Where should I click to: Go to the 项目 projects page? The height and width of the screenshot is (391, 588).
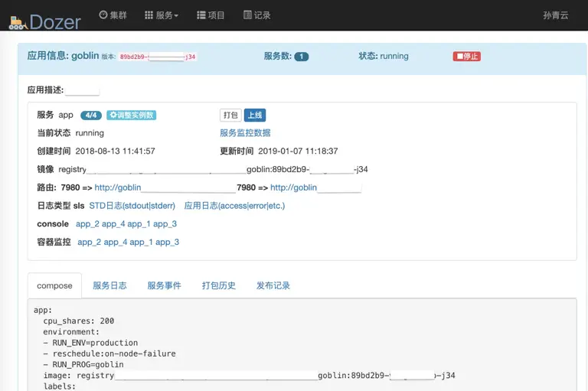[x=211, y=15]
